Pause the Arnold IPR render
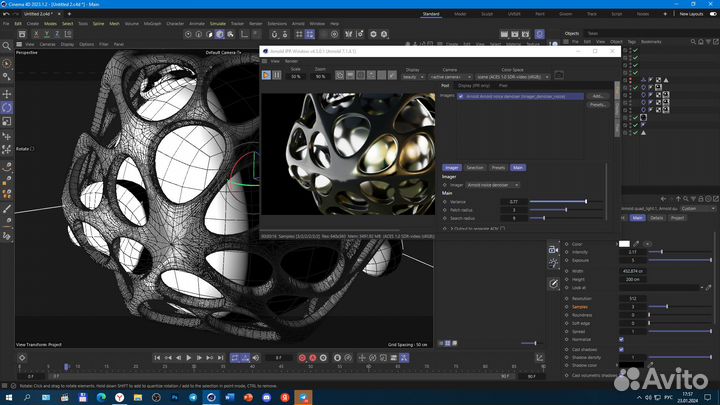The height and width of the screenshot is (405, 720). [277, 75]
